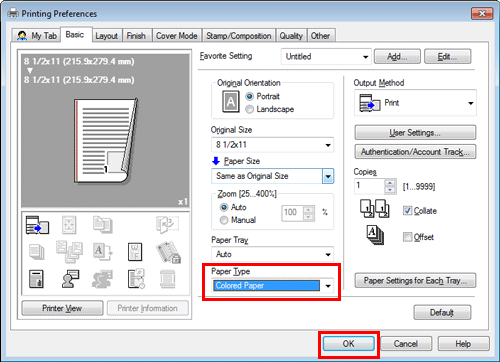The image size is (500, 362).
Task: Click the zoom percentage up spinner arrow
Action: 309,210
